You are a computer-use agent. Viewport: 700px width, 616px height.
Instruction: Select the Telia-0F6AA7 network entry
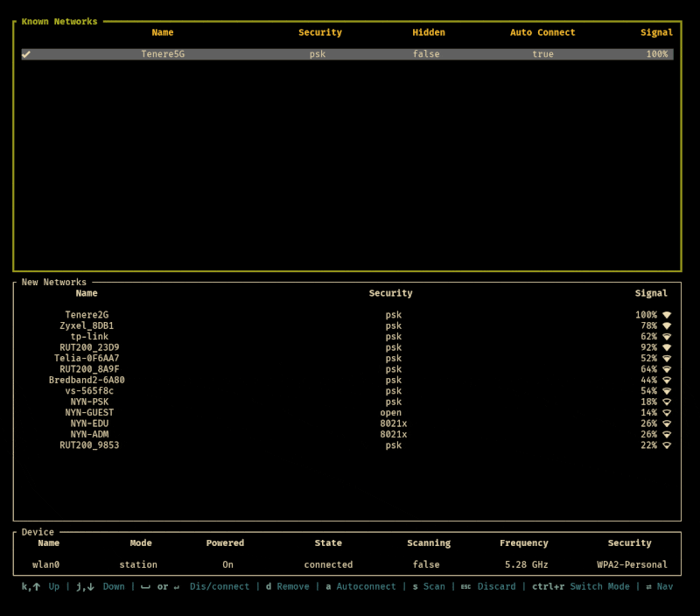pyautogui.click(x=87, y=359)
